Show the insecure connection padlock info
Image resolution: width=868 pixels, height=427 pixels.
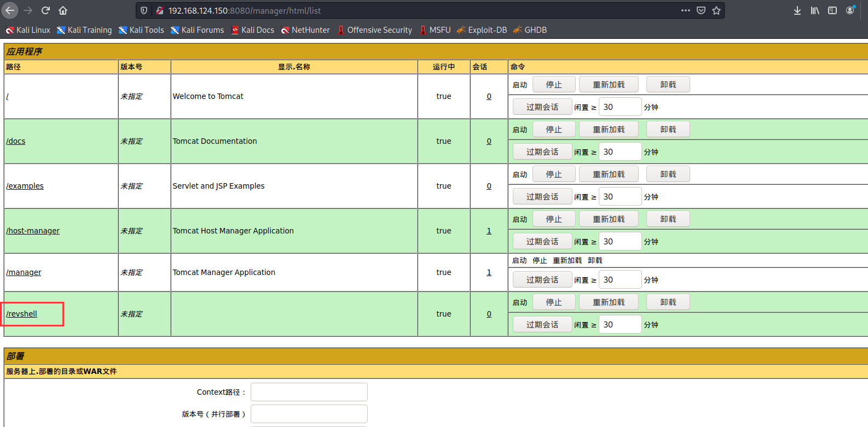159,10
